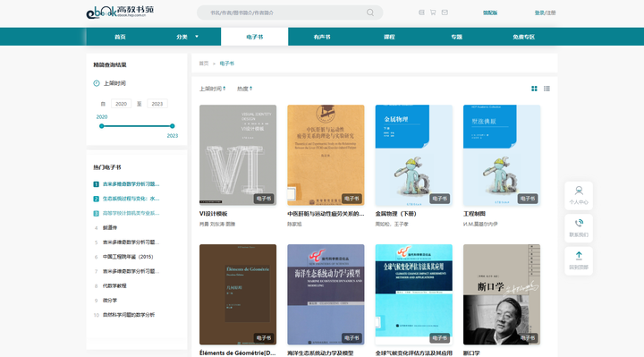Sort results by 上架时间
The height and width of the screenshot is (357, 644).
pos(212,89)
